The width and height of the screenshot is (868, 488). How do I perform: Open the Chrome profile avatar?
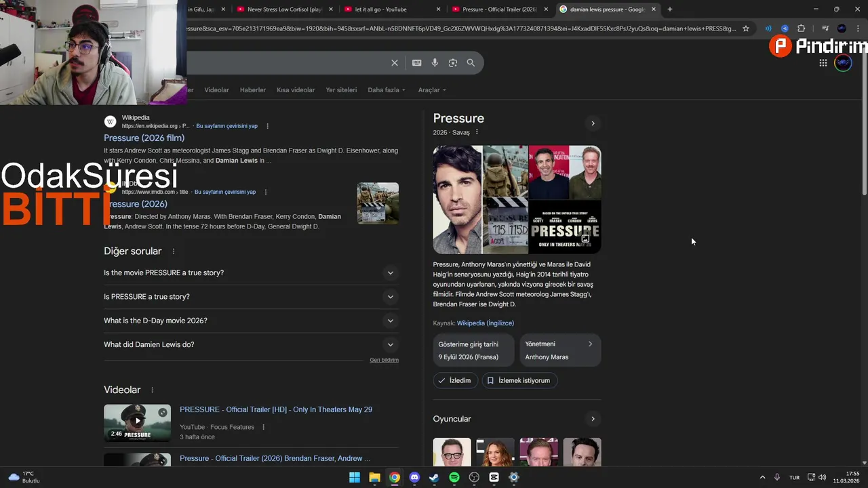point(842,28)
